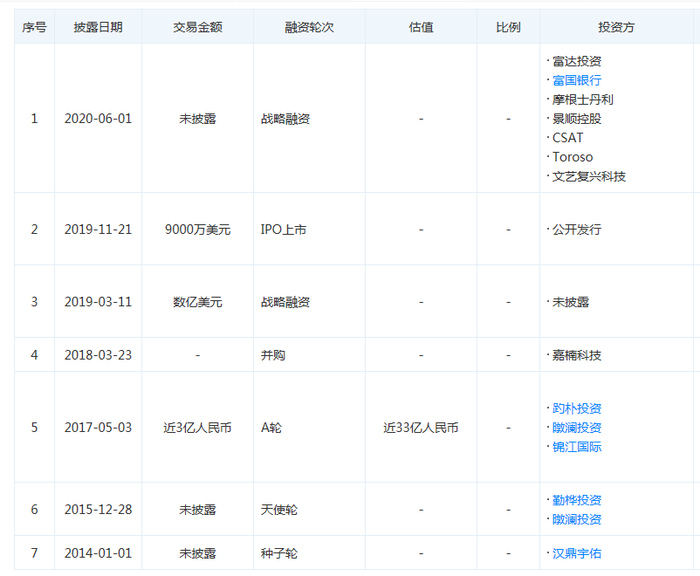The width and height of the screenshot is (700, 576).
Task: Click the 9000万美元 amount cell
Action: point(197,230)
